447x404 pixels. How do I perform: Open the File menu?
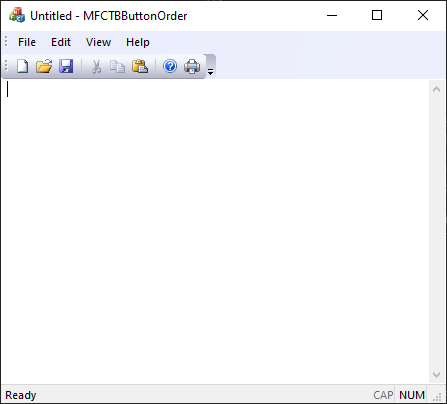(27, 42)
